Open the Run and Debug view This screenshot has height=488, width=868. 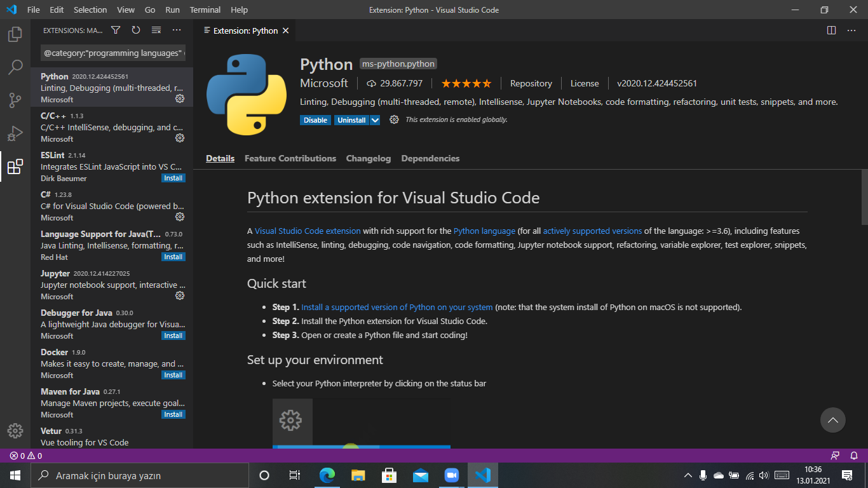(x=15, y=133)
